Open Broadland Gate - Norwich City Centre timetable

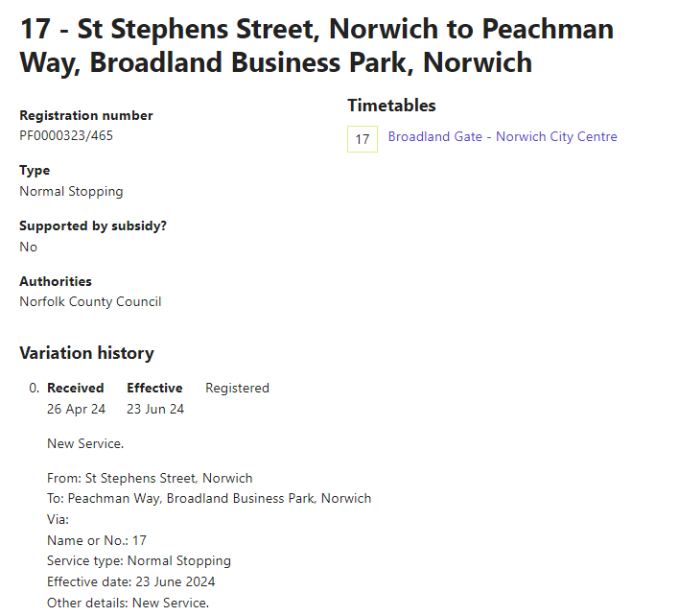[x=503, y=137]
